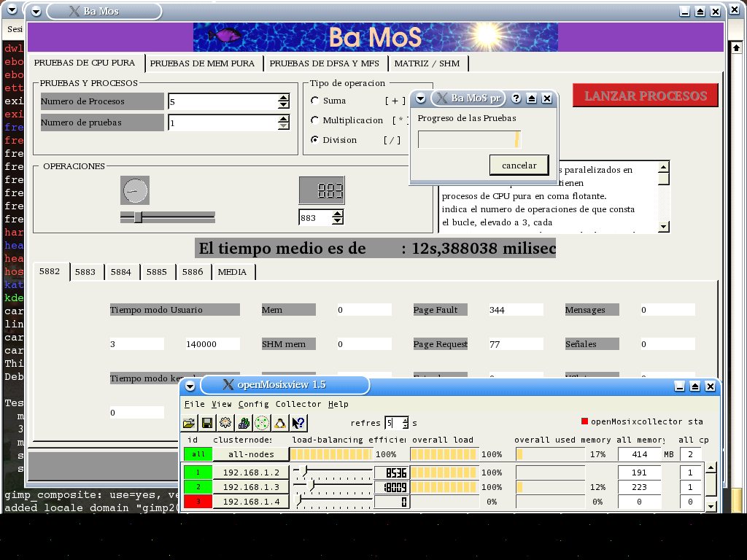Select the Suma operation radio button
This screenshot has width=747, height=560.
(315, 101)
